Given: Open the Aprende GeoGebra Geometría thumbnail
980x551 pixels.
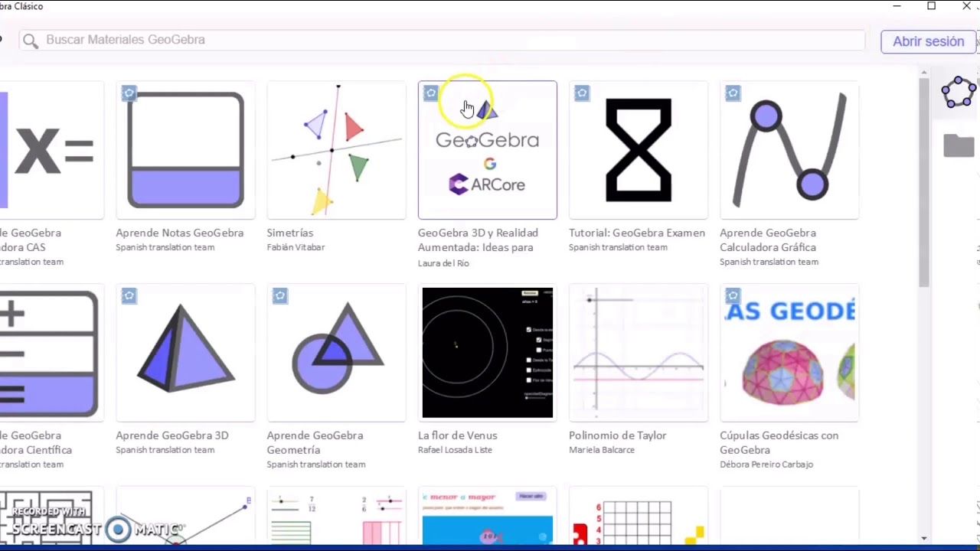Looking at the screenshot, I should 336,353.
